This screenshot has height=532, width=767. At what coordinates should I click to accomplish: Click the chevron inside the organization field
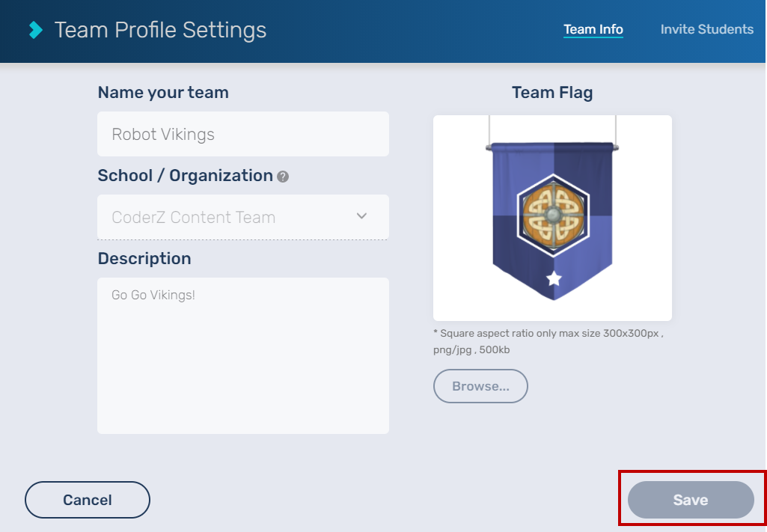(x=361, y=216)
